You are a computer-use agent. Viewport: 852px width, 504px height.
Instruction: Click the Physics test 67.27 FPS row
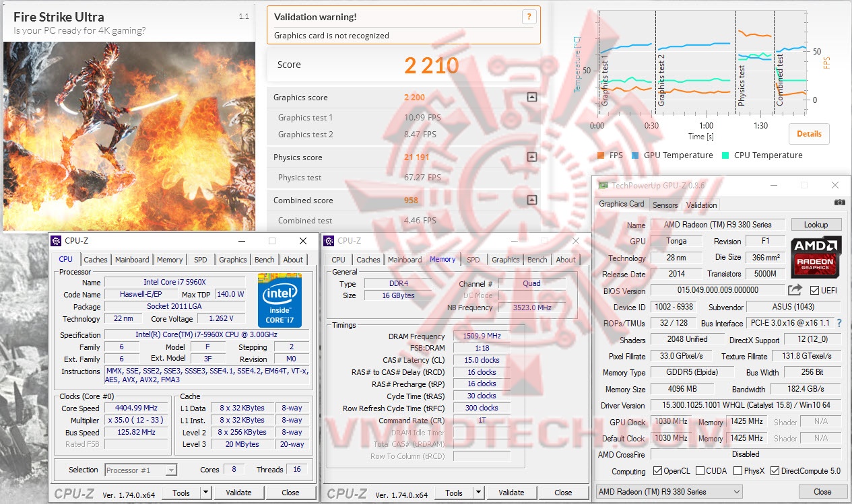[404, 178]
